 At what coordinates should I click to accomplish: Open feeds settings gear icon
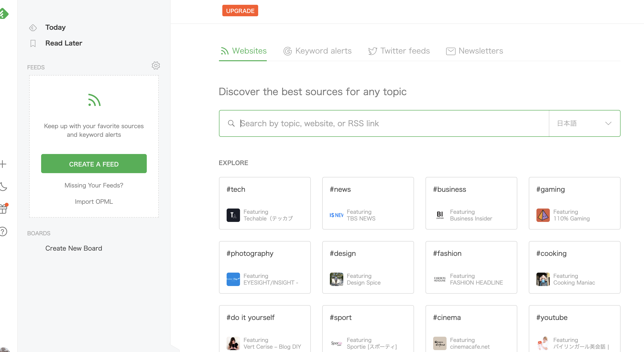click(156, 66)
